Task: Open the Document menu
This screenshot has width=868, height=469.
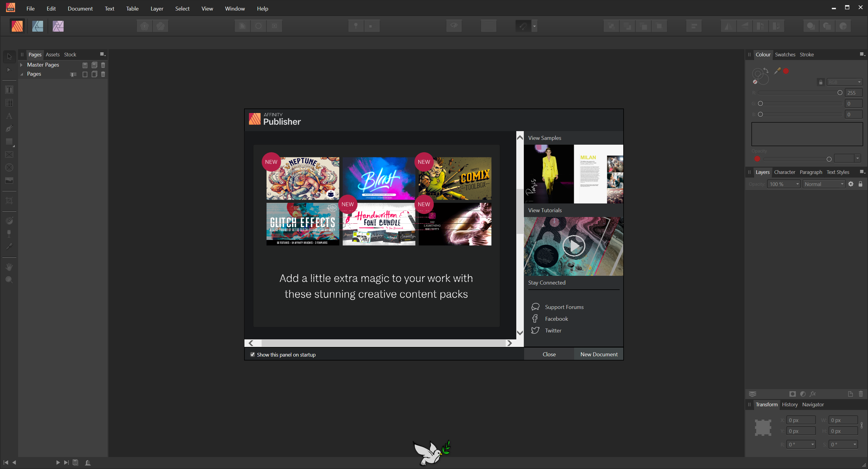Action: tap(80, 8)
